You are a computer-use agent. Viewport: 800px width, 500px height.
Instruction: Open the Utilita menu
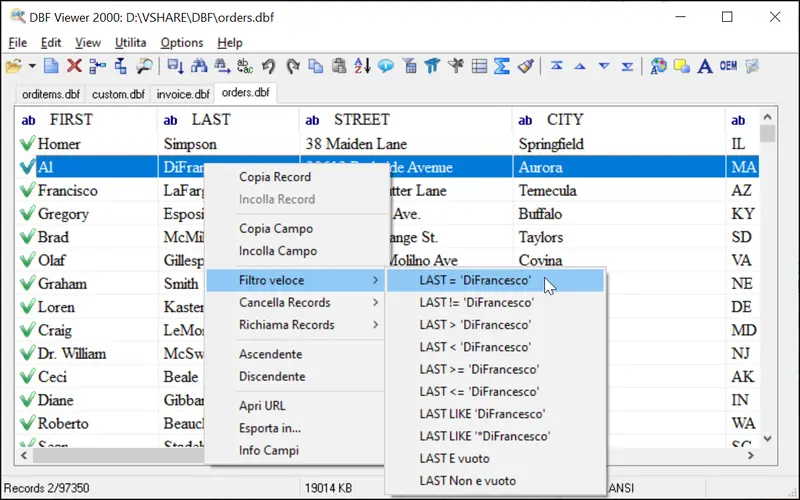131,43
